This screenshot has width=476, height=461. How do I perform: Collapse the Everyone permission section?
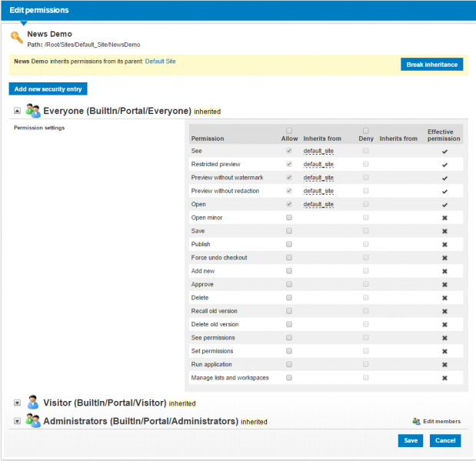tap(18, 111)
